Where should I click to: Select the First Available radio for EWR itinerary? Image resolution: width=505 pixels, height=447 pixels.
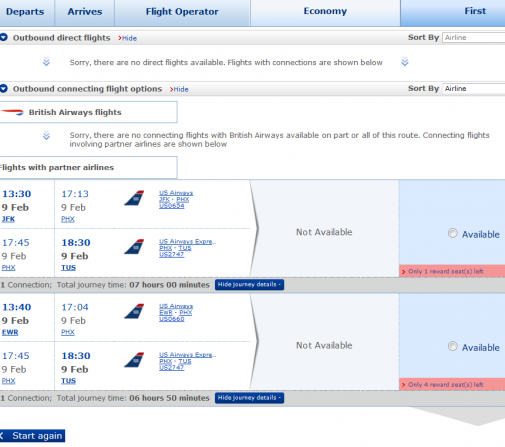point(453,346)
